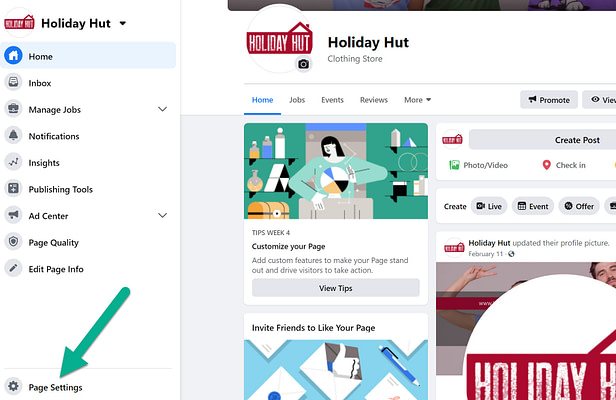Open the More tab dropdown
The image size is (616, 400).
tap(417, 100)
